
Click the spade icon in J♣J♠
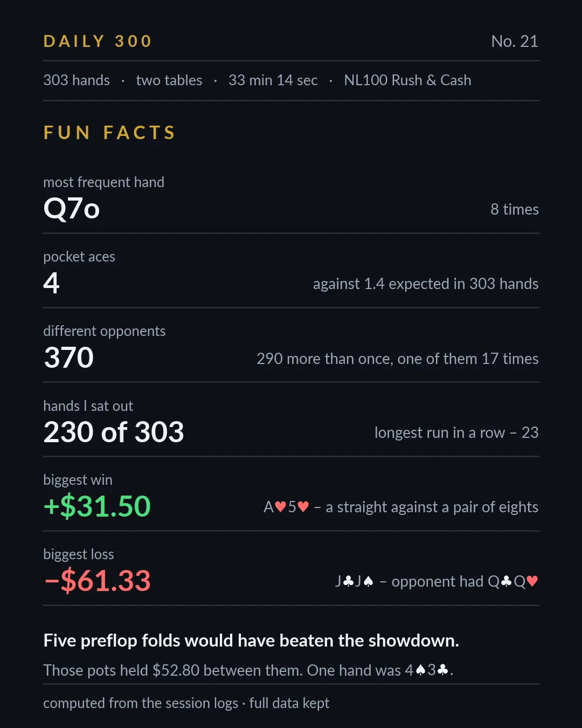click(368, 581)
